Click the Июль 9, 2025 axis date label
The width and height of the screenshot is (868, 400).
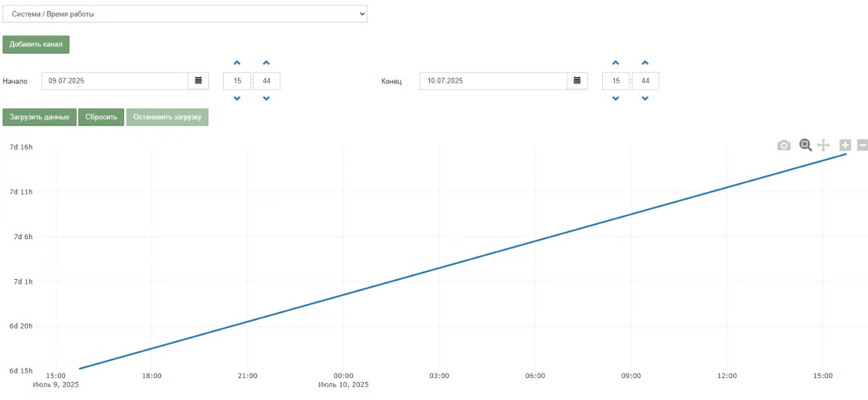56,385
